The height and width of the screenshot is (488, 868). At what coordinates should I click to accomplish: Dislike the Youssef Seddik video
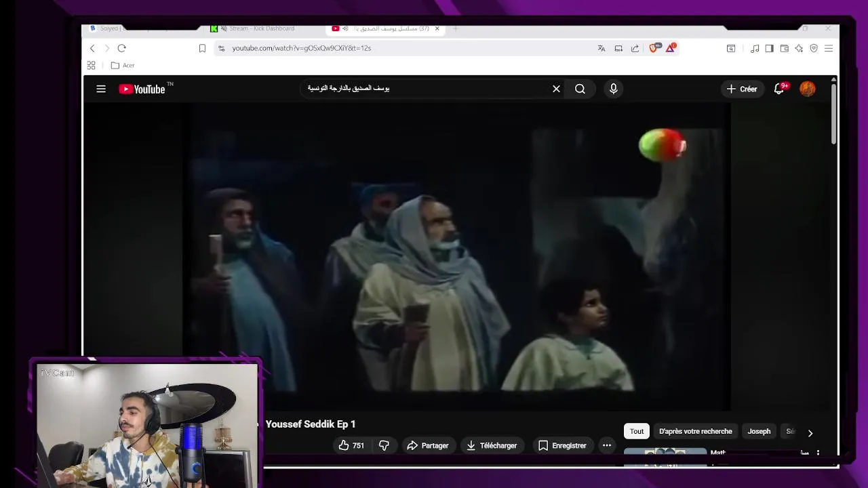(384, 445)
